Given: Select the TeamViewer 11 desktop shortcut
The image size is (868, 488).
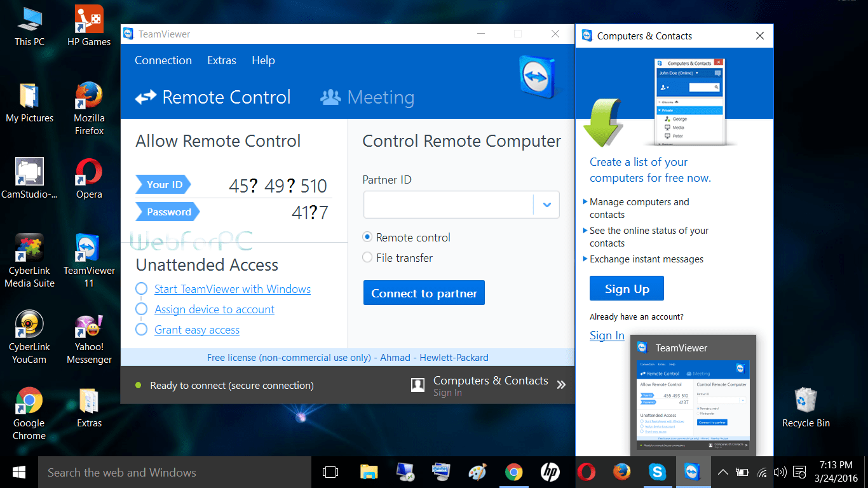Looking at the screenshot, I should pyautogui.click(x=89, y=261).
